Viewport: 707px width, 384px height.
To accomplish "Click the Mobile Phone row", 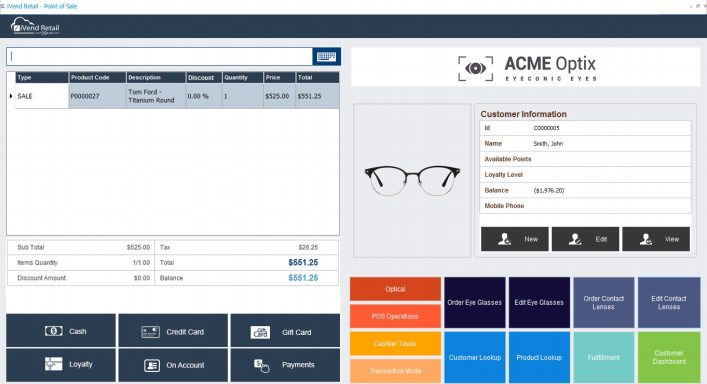I will click(x=585, y=206).
